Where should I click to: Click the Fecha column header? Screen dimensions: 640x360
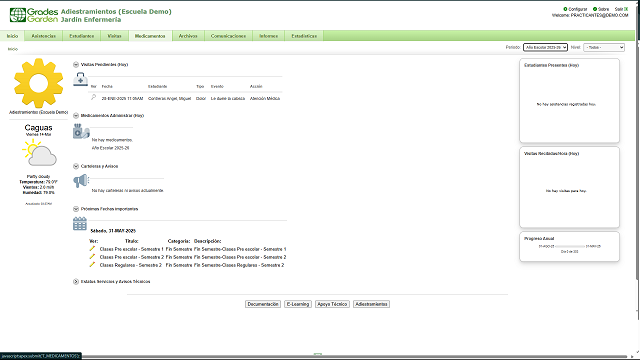click(x=107, y=87)
